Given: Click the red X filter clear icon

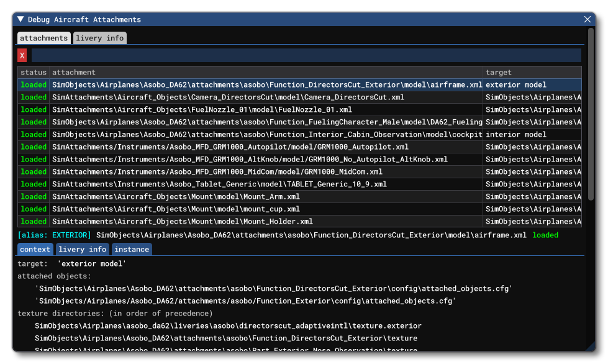Looking at the screenshot, I should (21, 55).
